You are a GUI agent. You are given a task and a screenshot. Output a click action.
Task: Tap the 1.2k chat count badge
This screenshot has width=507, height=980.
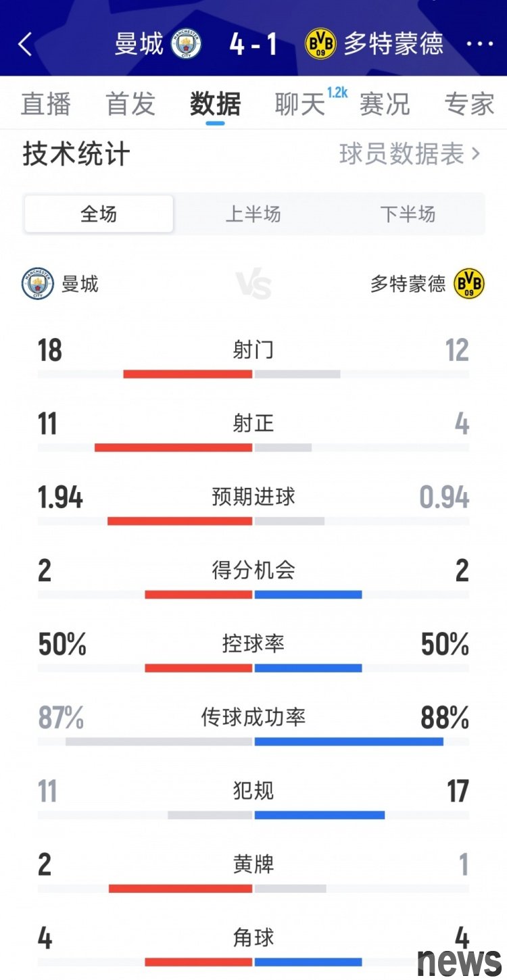tap(337, 93)
